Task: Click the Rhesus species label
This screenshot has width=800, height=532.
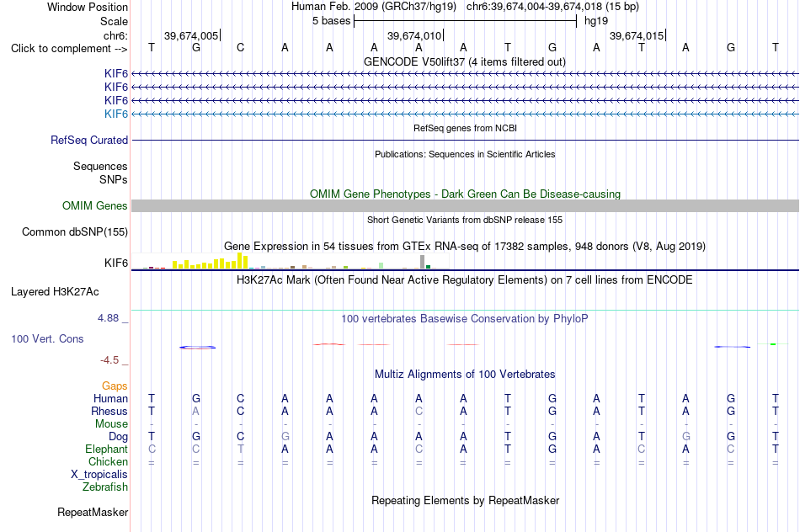Action: [109, 411]
